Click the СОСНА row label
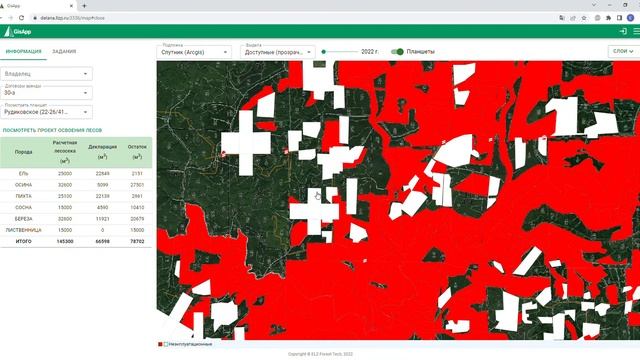This screenshot has height=360, width=640. 23,207
